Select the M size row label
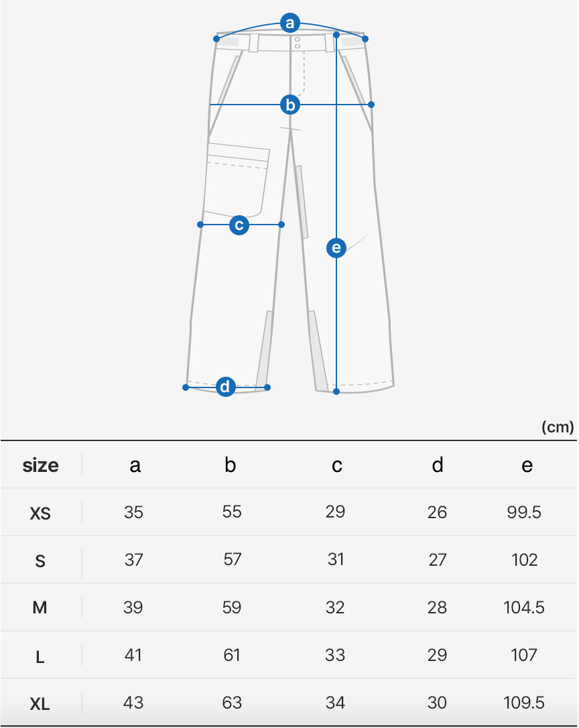The image size is (579, 728). pos(40,608)
